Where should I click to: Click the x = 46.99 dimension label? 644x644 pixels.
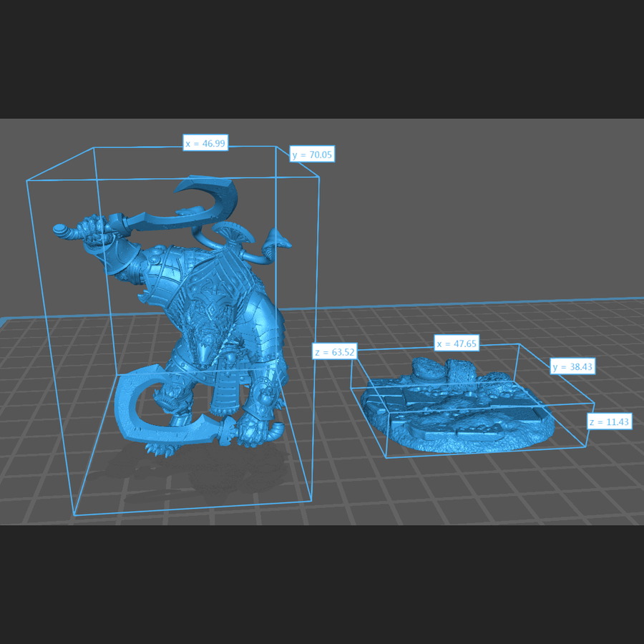coord(205,143)
